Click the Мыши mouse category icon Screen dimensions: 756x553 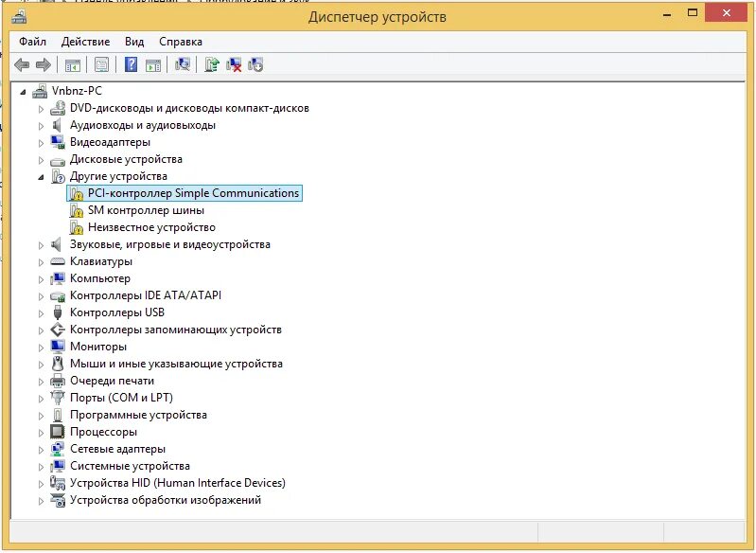pos(58,364)
